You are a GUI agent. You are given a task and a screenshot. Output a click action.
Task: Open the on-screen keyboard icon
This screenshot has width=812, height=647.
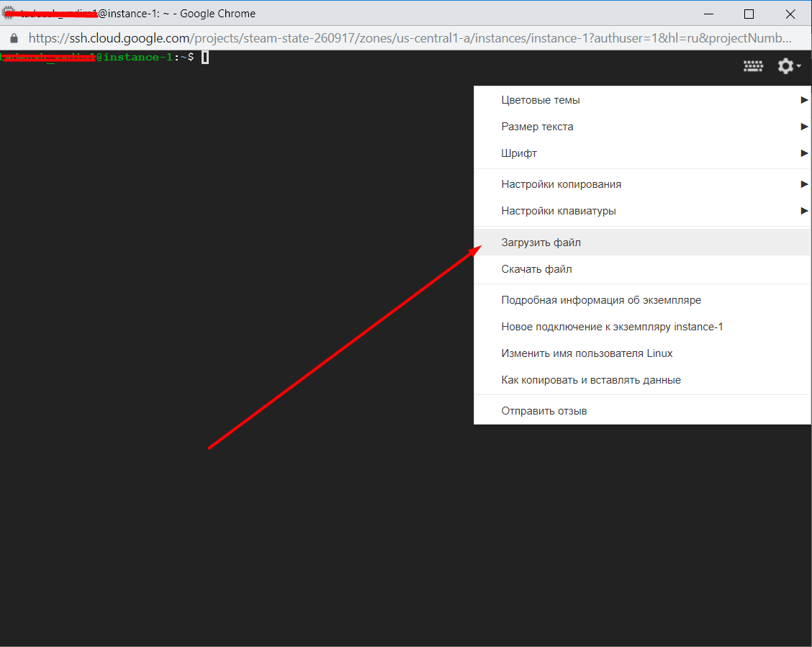pyautogui.click(x=753, y=66)
